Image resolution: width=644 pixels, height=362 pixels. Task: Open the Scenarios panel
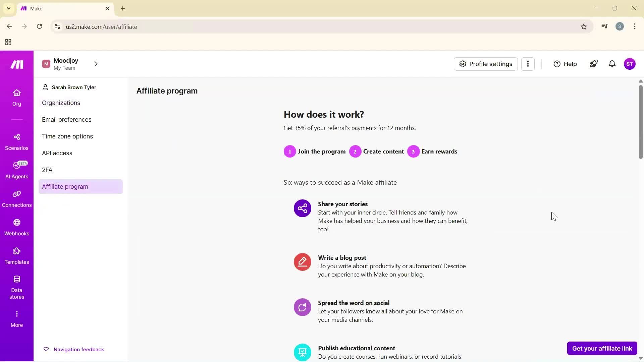[x=16, y=141]
